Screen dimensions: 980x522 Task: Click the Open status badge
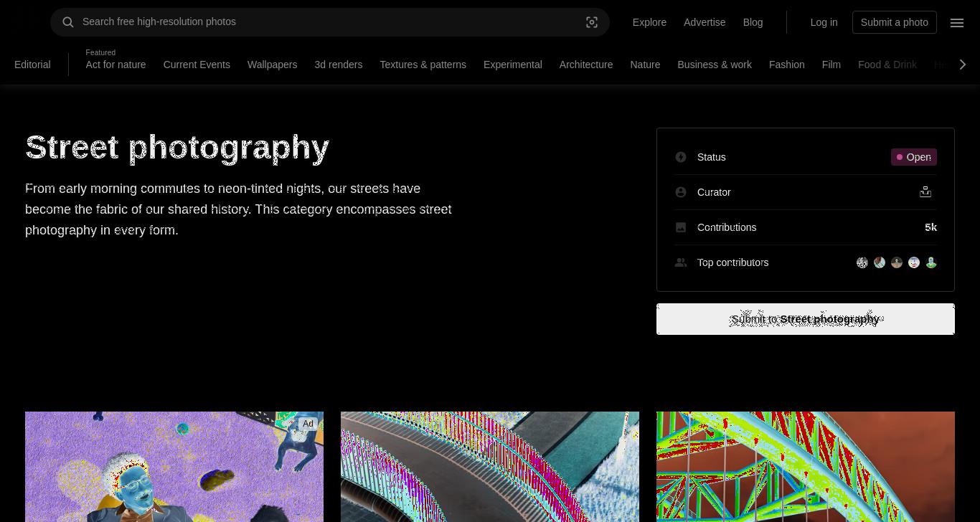914,157
